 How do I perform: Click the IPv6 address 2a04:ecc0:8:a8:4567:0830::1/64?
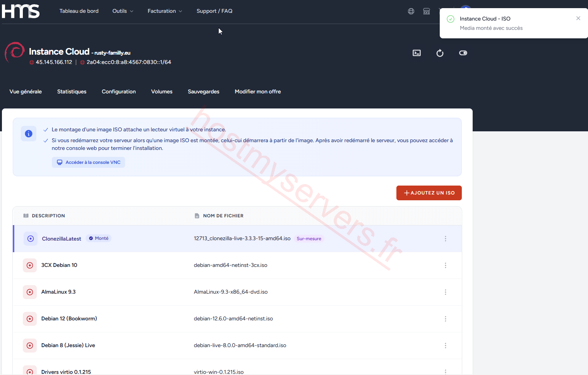(x=129, y=62)
